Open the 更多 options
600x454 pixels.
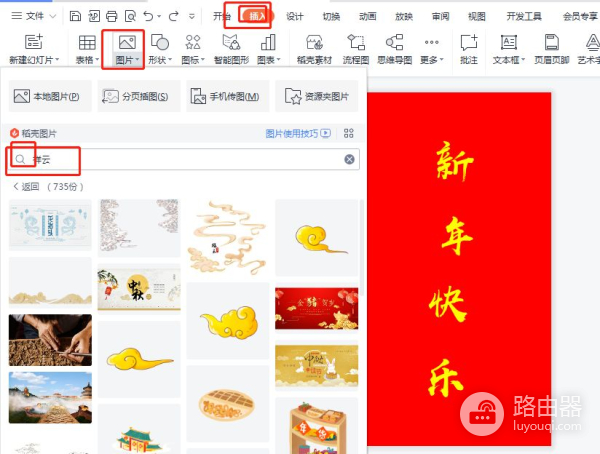[x=432, y=50]
